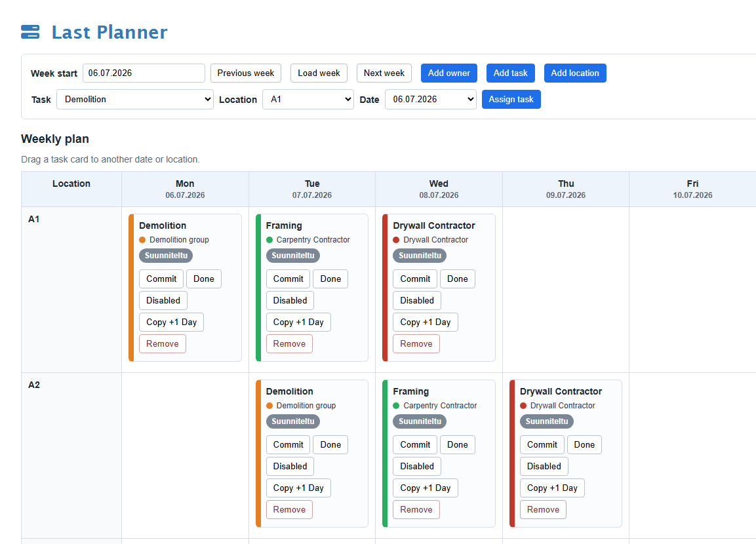Click the 'Weekly plan' heading

[55, 139]
